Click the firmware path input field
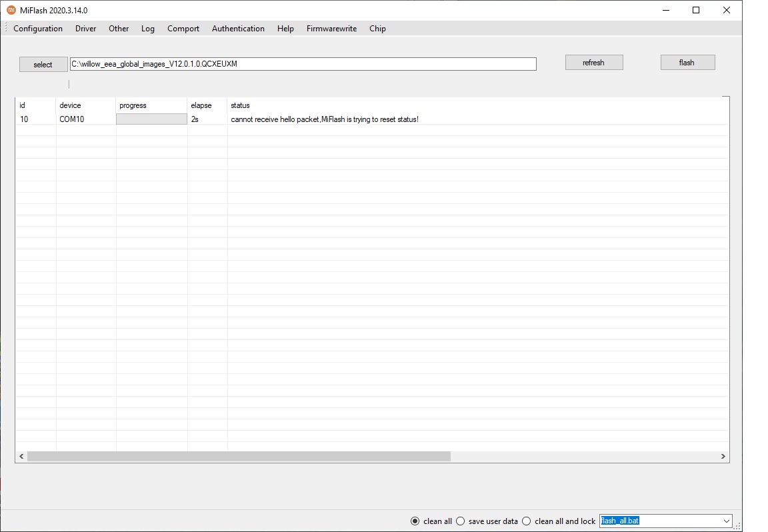768x532 pixels. [x=303, y=64]
